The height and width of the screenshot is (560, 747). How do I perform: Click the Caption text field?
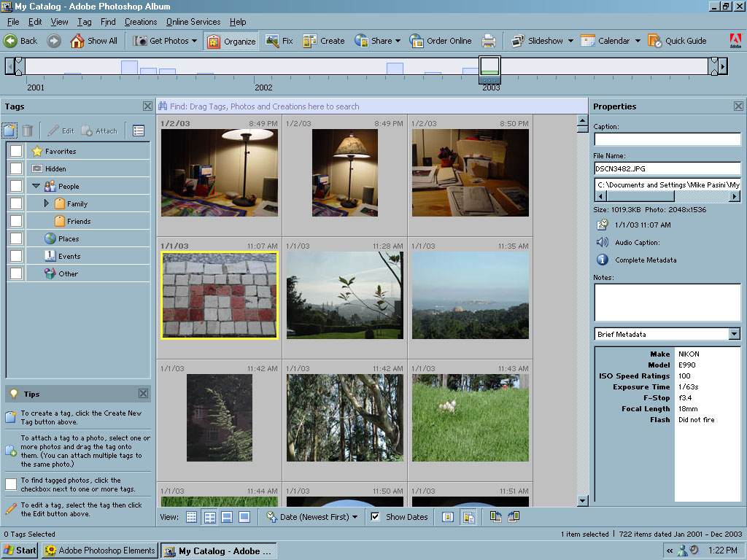point(667,139)
